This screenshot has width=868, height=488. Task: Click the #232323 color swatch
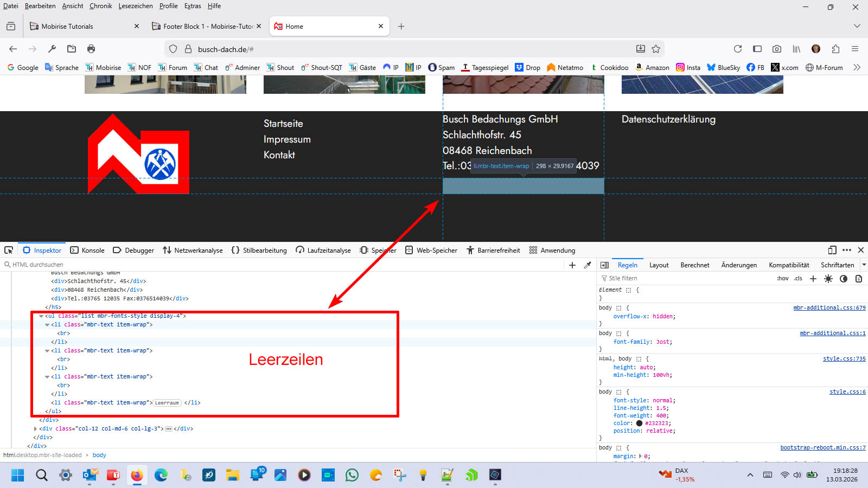(x=639, y=423)
